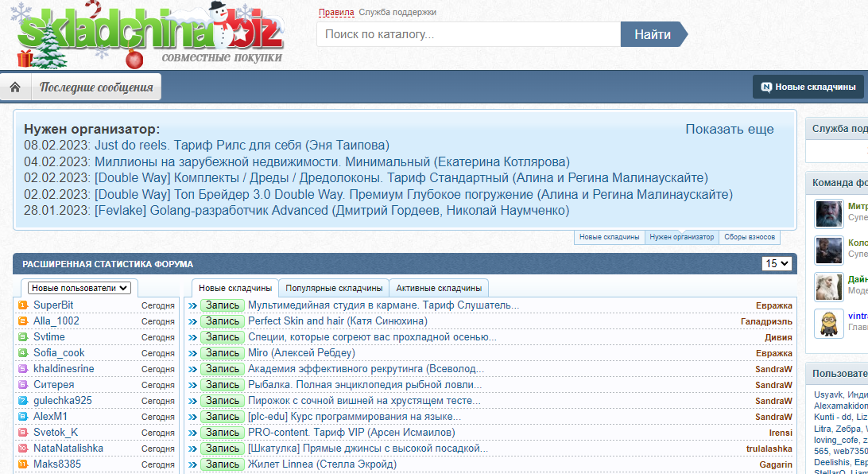The width and height of the screenshot is (868, 474).
Task: Go to forum home via house icon
Action: pos(16,87)
